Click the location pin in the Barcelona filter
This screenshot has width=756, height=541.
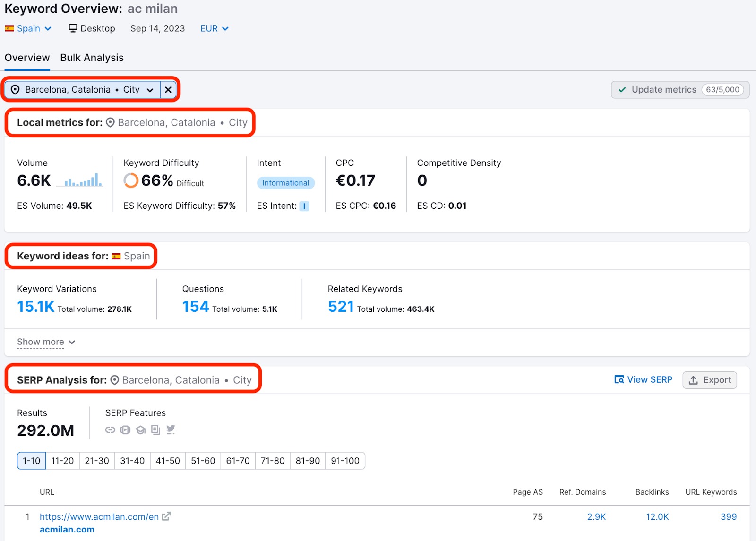tap(15, 90)
